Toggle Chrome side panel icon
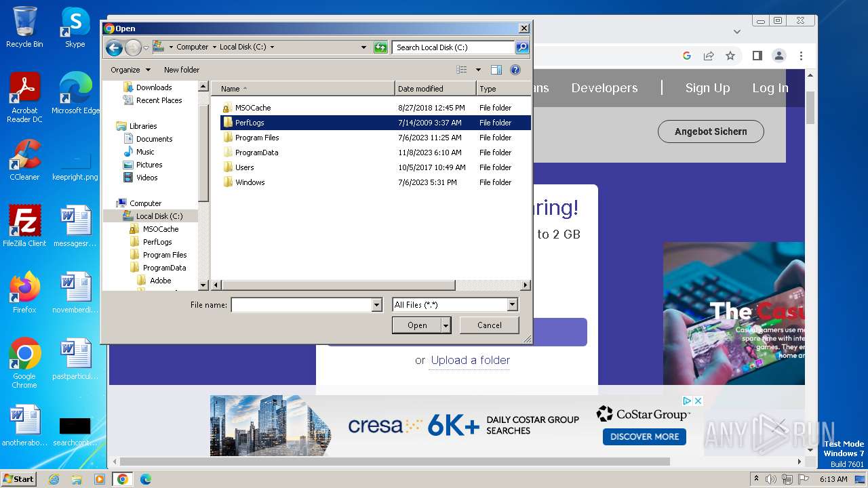This screenshot has height=488, width=868. pos(757,56)
